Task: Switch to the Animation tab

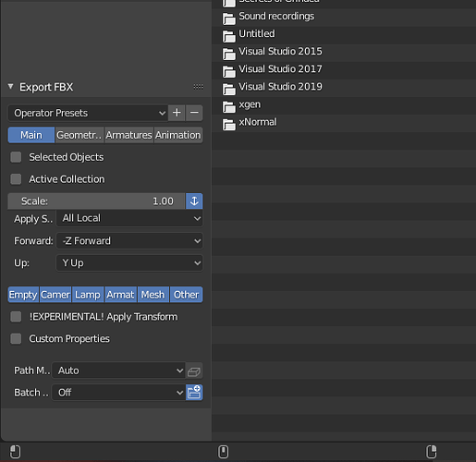Action: [178, 135]
